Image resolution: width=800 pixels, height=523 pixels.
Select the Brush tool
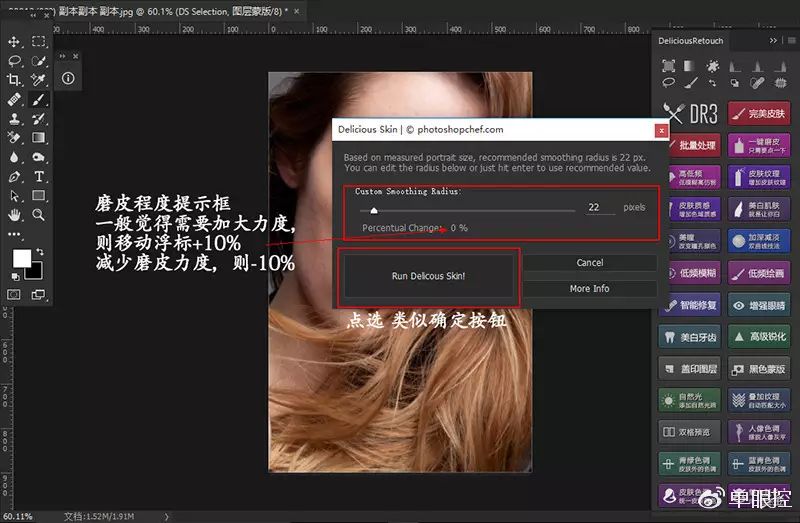pyautogui.click(x=38, y=99)
